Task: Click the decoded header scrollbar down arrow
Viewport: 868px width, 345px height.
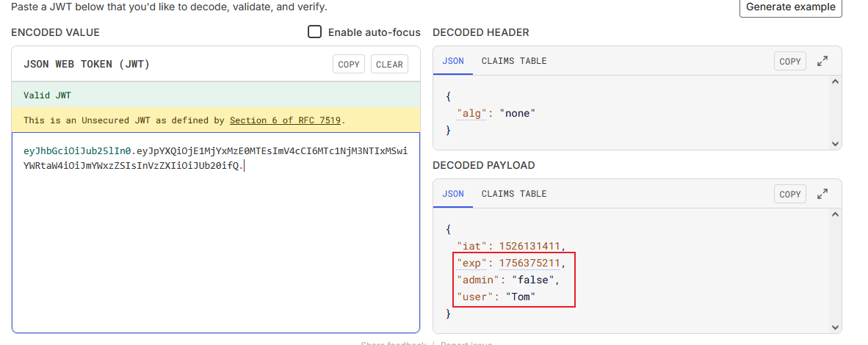Action: tap(835, 144)
